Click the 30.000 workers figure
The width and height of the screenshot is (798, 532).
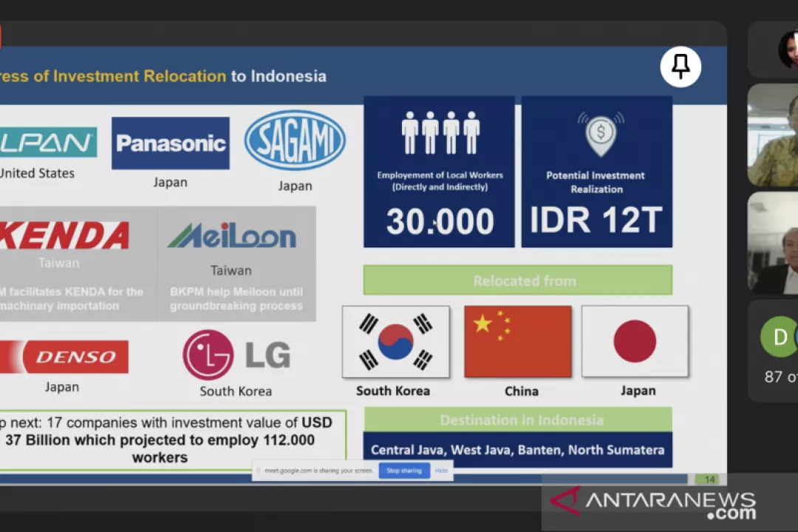click(x=440, y=222)
